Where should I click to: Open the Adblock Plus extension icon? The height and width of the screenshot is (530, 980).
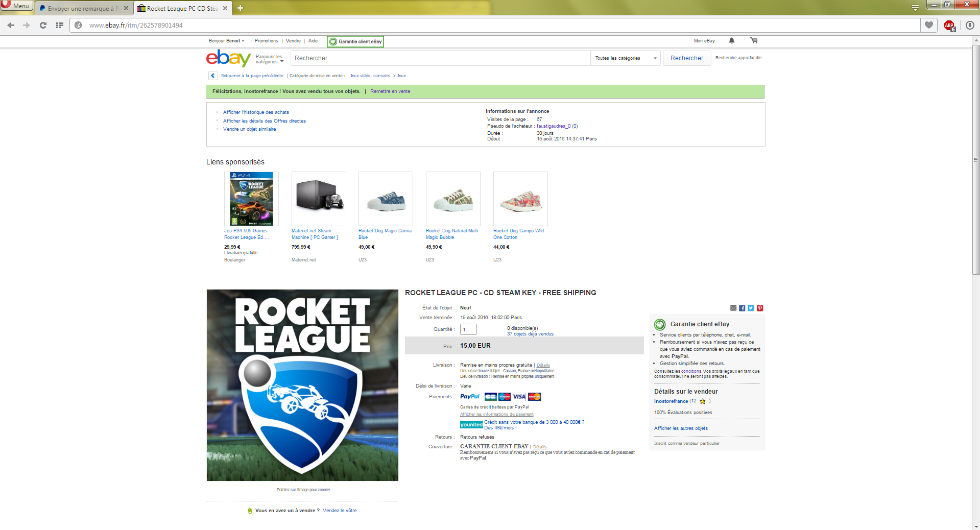[949, 26]
